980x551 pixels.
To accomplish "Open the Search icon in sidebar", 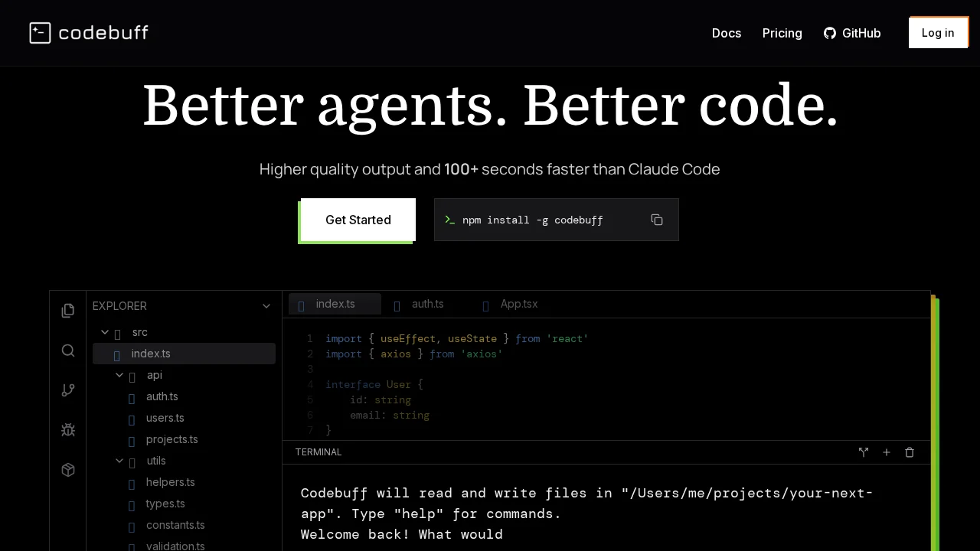I will [x=68, y=350].
